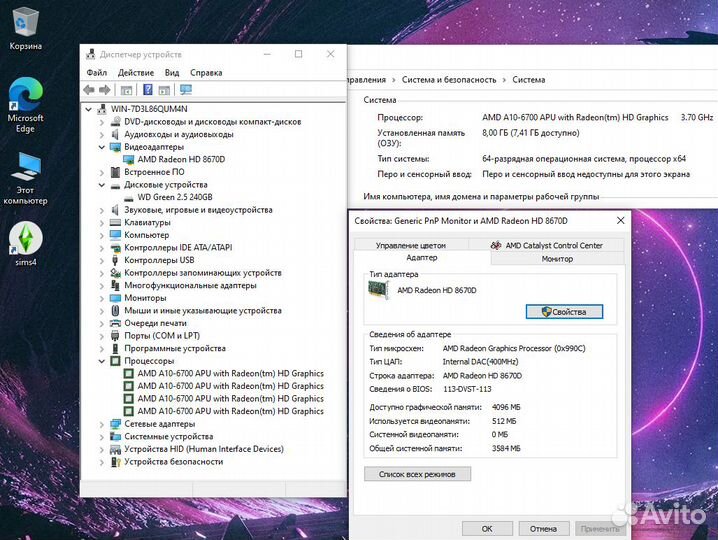Click the Контроллеры USB icon

(115, 260)
